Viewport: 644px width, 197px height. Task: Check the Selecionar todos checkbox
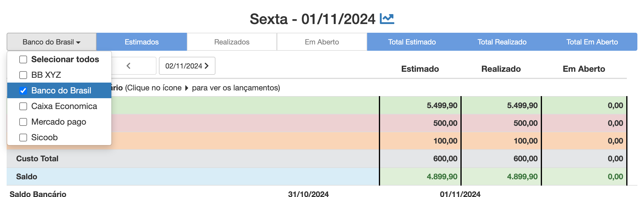coord(23,59)
